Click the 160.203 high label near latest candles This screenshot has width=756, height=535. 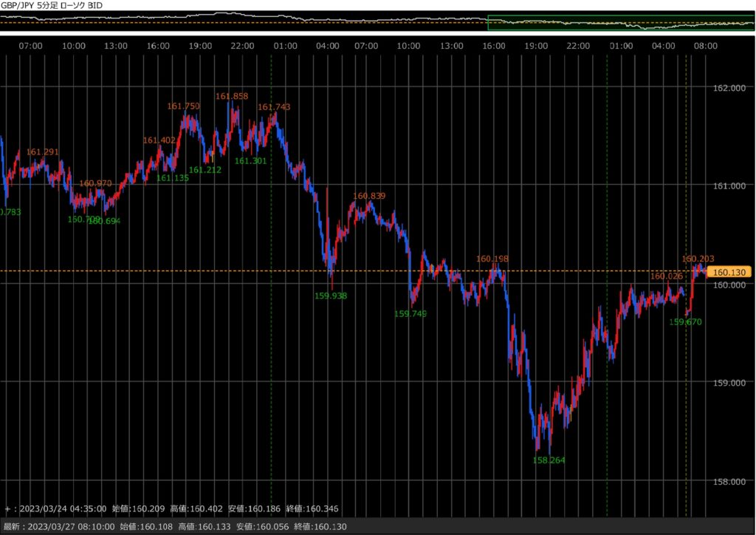pos(698,259)
